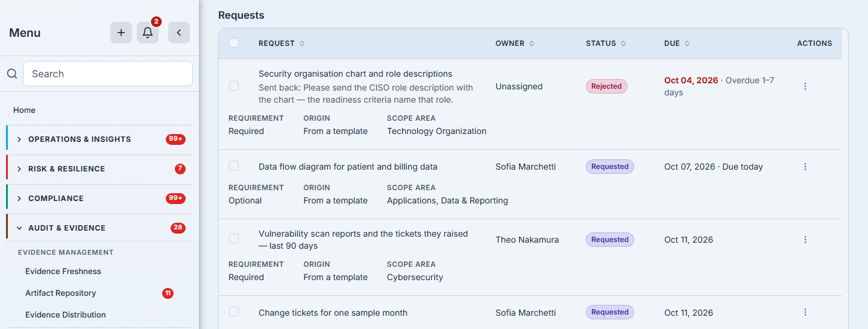Viewport: 868px width, 329px height.
Task: Expand the Compliance section
Action: pyautogui.click(x=99, y=199)
